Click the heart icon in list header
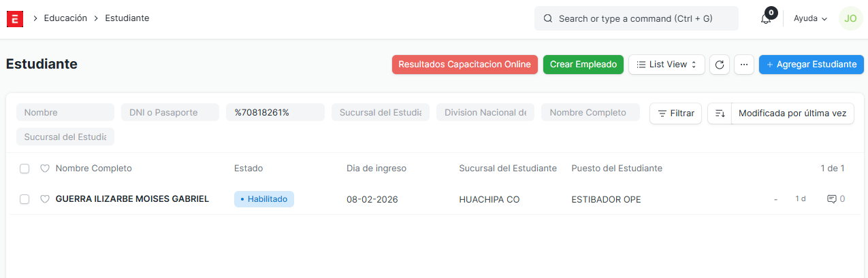Image resolution: width=868 pixels, height=278 pixels. (45, 169)
